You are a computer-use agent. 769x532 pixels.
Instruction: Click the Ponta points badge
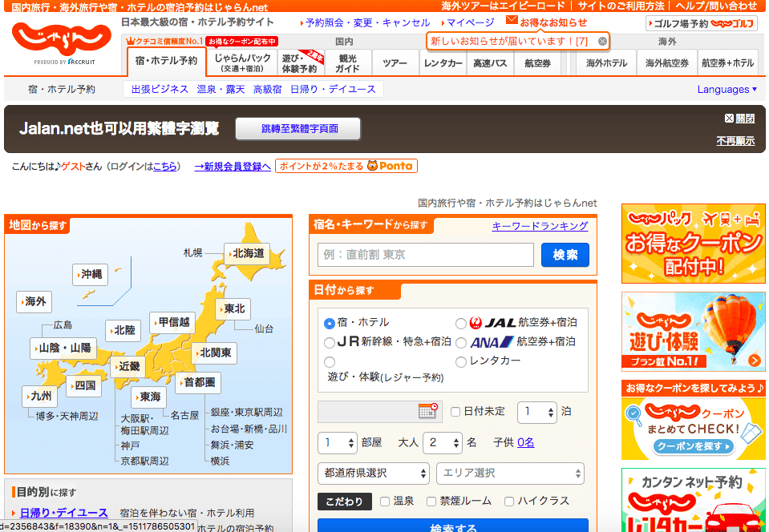coord(346,166)
